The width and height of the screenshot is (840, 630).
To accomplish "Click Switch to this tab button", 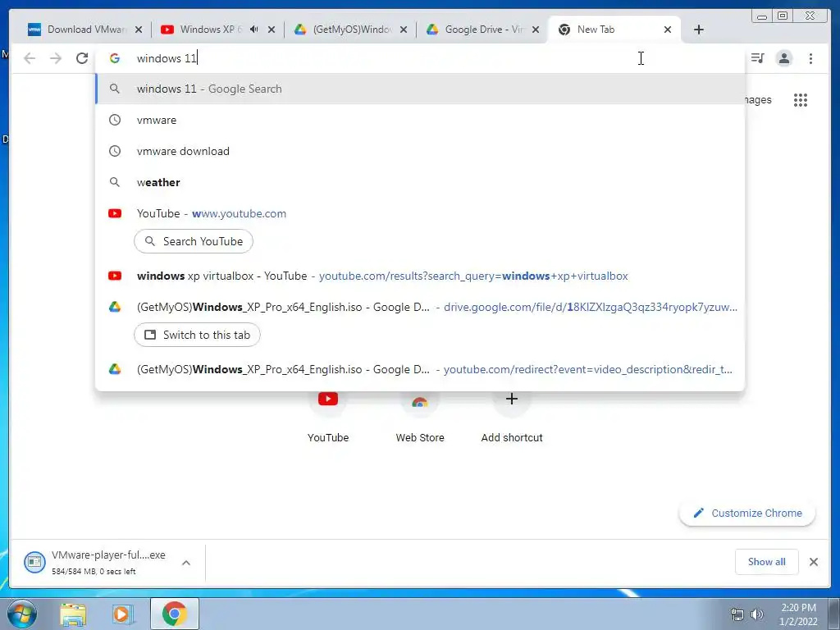I will tap(197, 335).
